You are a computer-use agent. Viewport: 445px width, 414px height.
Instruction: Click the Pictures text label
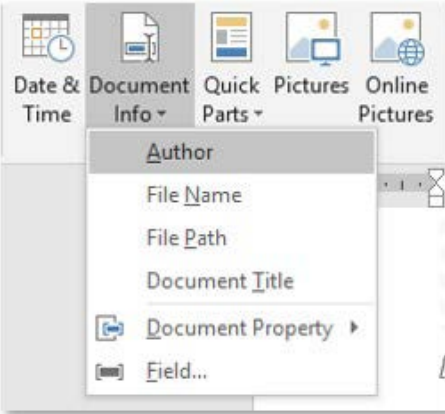click(311, 86)
